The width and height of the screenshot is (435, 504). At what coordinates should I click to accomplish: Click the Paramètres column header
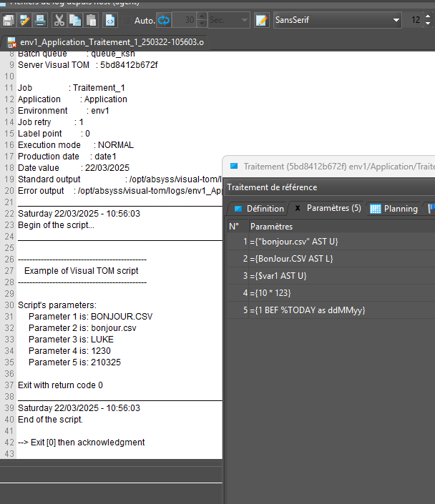click(x=342, y=227)
